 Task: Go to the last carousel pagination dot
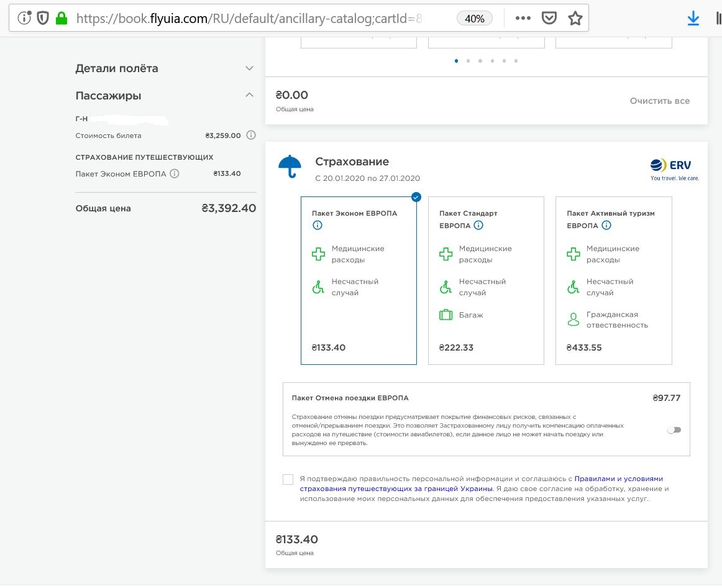click(x=516, y=61)
